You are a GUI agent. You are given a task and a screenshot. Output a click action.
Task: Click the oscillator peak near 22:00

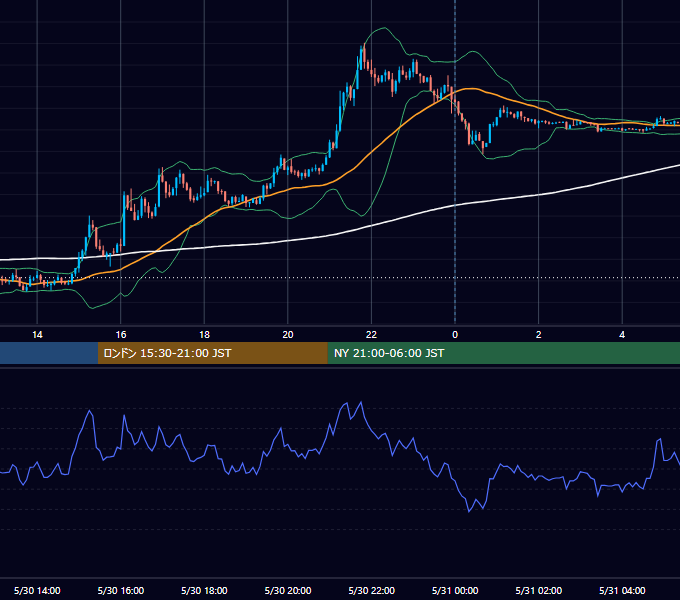(361, 404)
